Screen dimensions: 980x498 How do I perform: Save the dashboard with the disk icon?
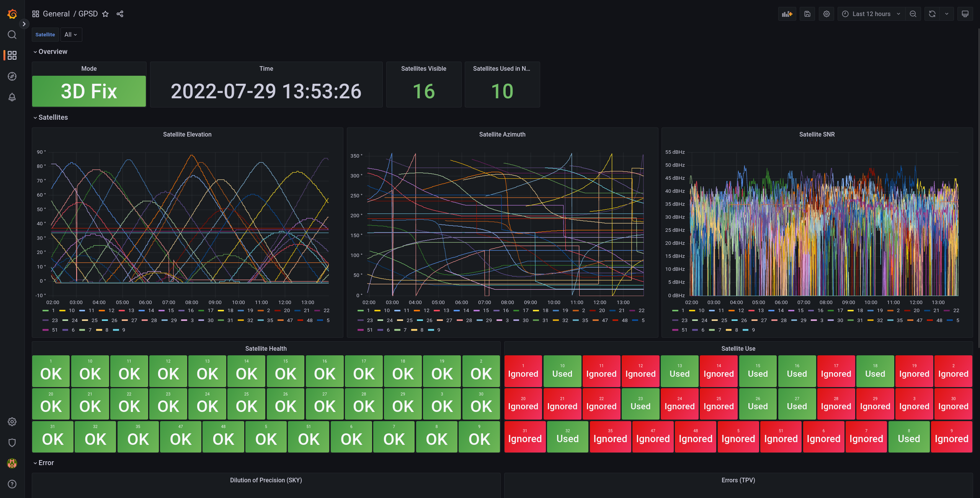click(x=807, y=14)
